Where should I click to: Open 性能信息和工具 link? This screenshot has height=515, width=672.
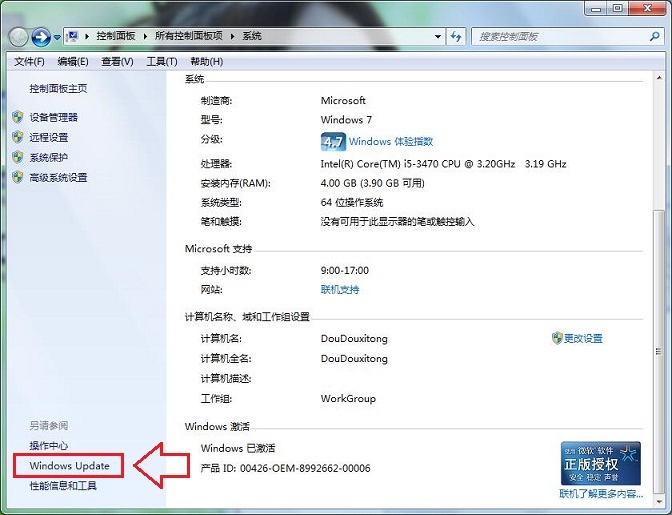tap(63, 485)
